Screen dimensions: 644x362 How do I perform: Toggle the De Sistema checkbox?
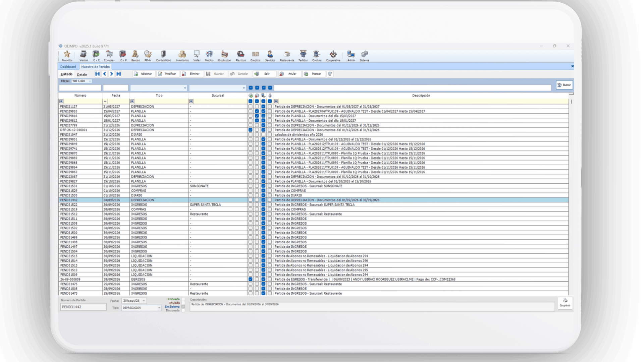183,307
